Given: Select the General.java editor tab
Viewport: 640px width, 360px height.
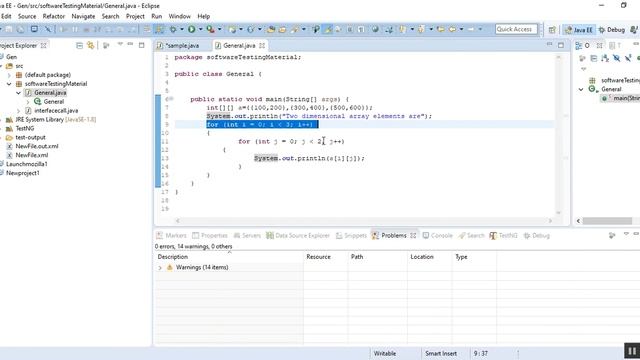Looking at the screenshot, I should [x=239, y=46].
